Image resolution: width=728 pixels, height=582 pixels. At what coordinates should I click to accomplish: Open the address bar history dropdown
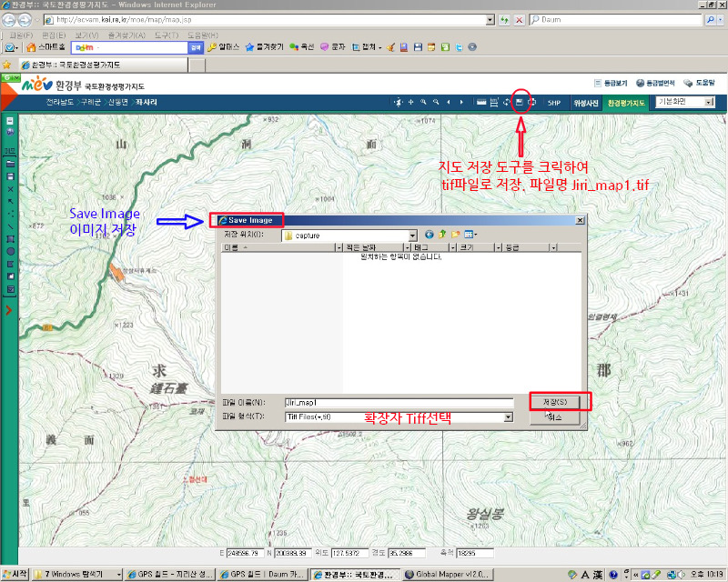(490, 19)
